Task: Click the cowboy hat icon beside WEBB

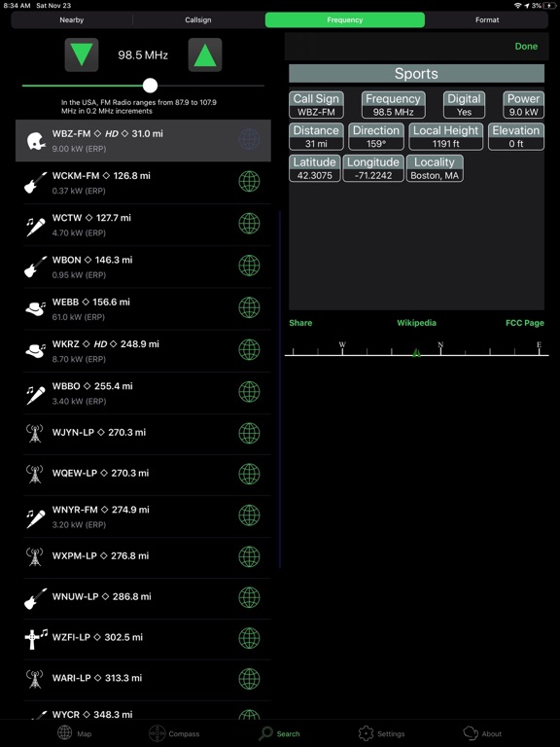Action: [x=36, y=308]
